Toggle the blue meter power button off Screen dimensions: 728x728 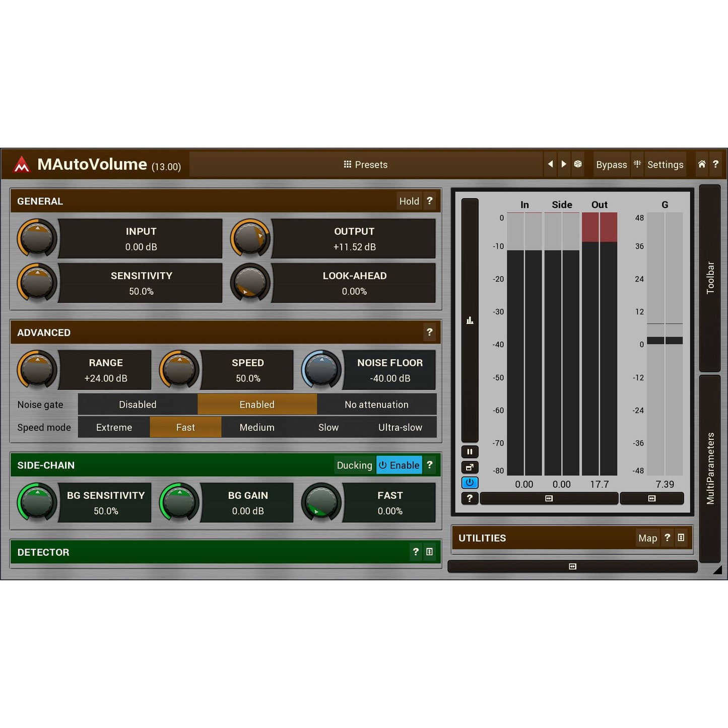coord(470,483)
